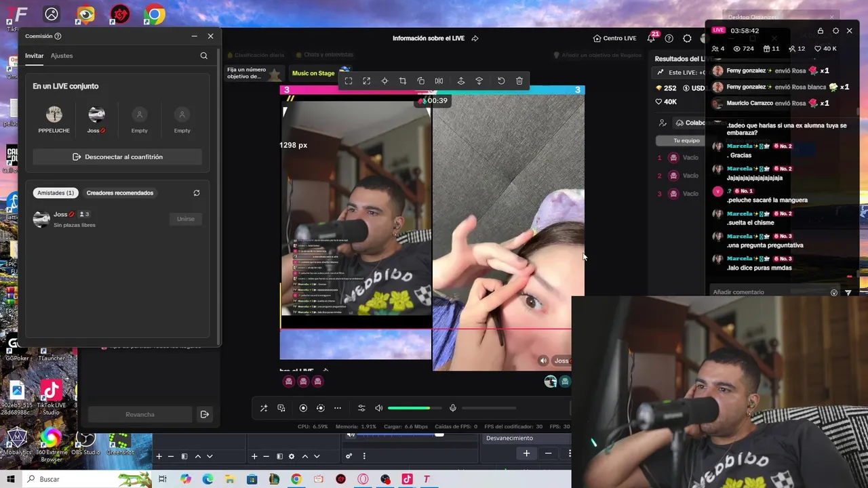
Task: Open the OBS mixer three-dot menu
Action: click(x=364, y=456)
